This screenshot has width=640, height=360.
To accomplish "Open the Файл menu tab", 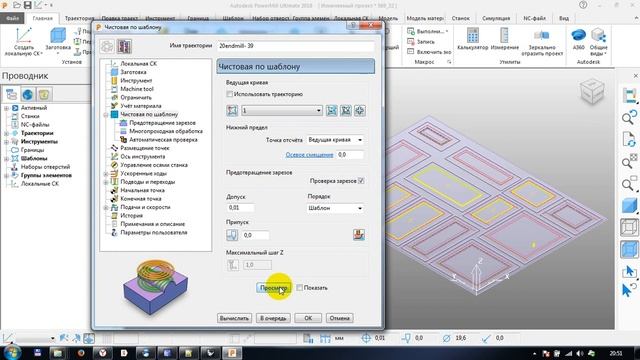I will click(12, 18).
